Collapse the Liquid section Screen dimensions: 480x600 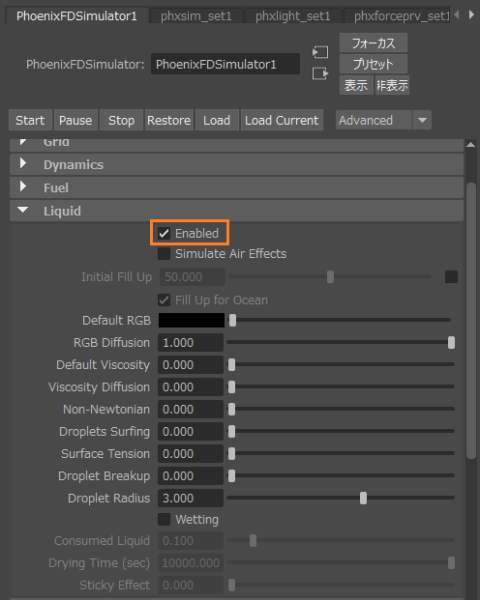237,211
